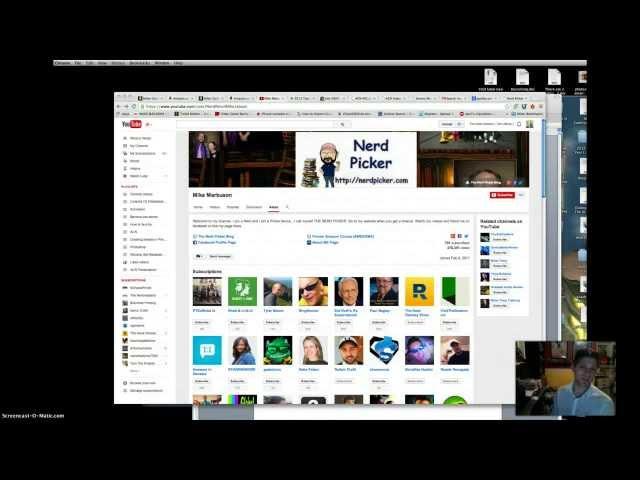Click the Twitter icon in channel description
Image resolution: width=640 pixels, height=480 pixels.
[x=465, y=236]
